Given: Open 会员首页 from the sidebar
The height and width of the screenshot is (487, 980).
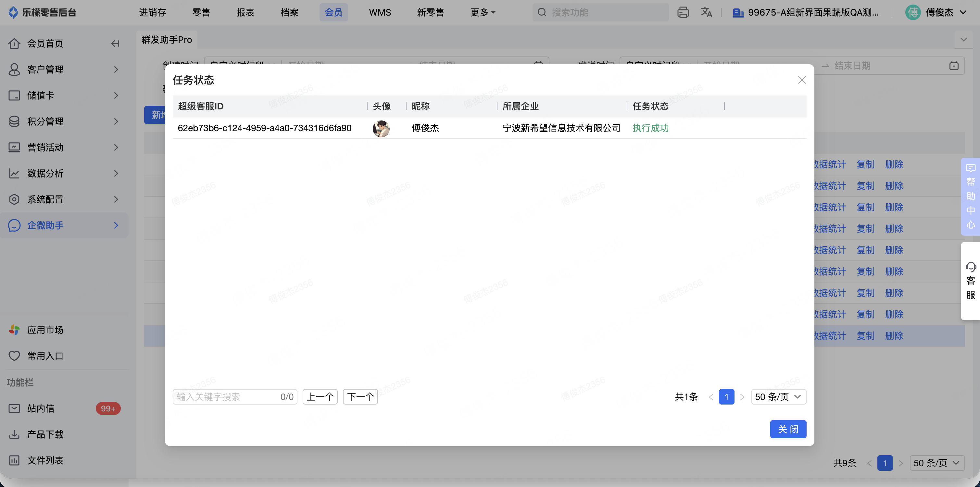Looking at the screenshot, I should [x=45, y=44].
